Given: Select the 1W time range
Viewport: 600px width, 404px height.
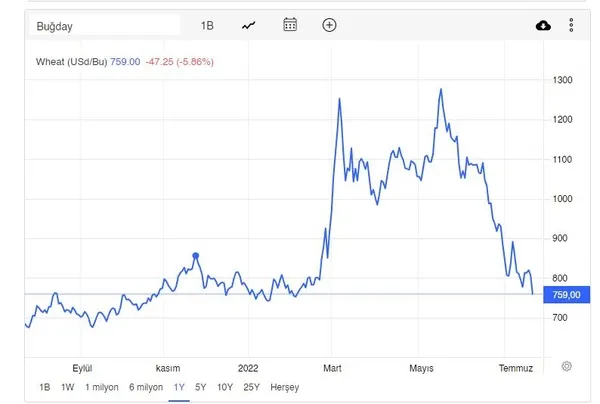Looking at the screenshot, I should [67, 387].
